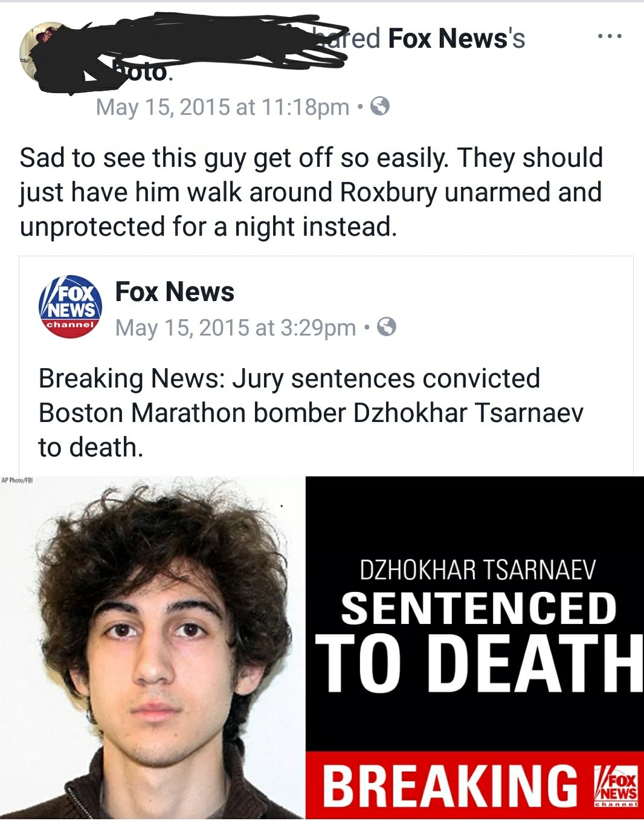Open the three-dot post options menu
644x821 pixels.
click(609, 37)
